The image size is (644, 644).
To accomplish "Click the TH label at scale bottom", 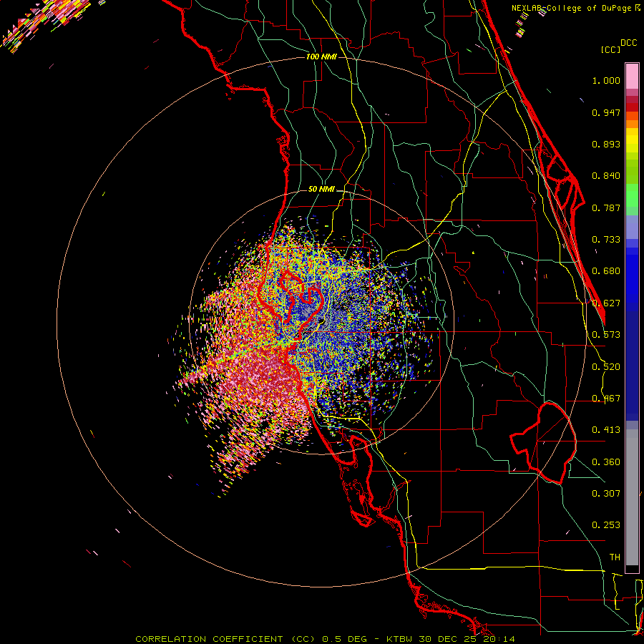I will 615,557.
